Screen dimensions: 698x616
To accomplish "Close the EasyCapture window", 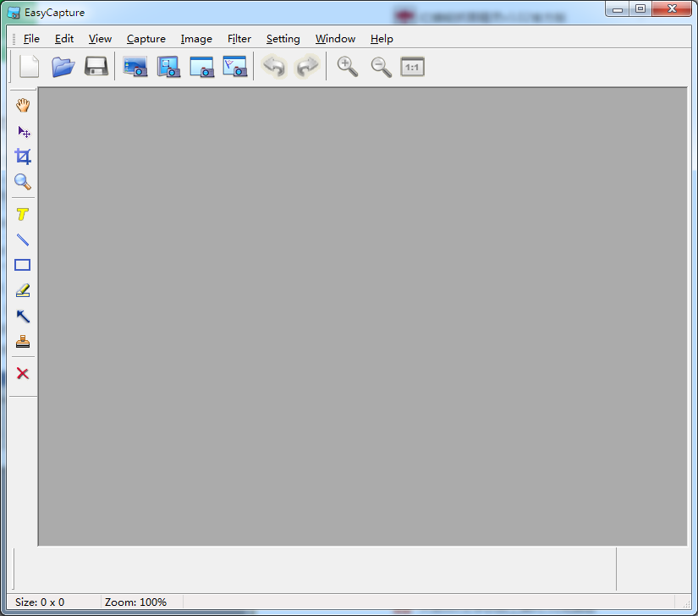I will click(x=672, y=9).
